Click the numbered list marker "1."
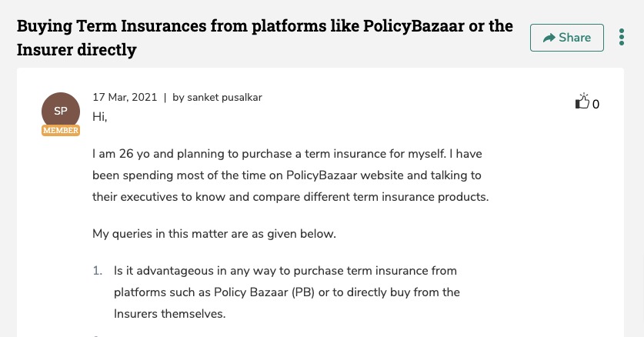This screenshot has height=337, width=644. pyautogui.click(x=97, y=271)
